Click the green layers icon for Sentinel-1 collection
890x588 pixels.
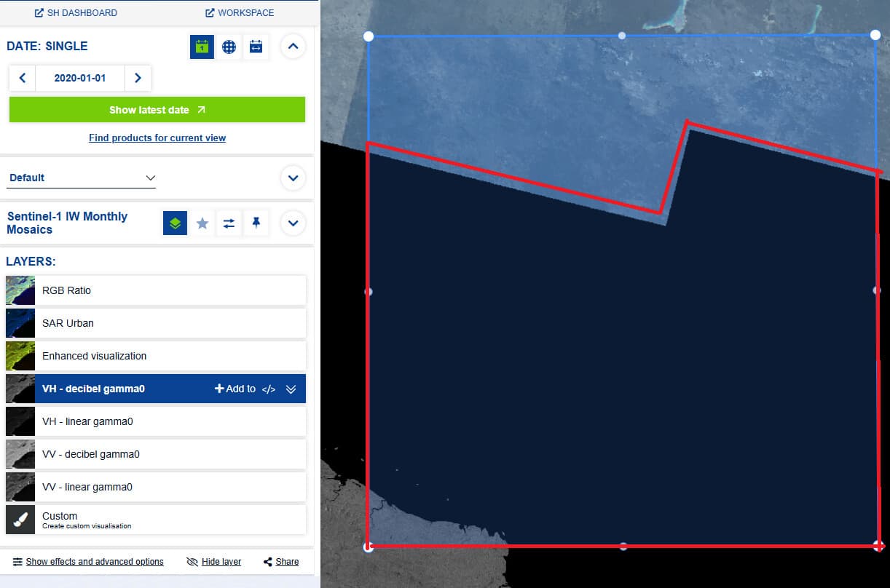[x=175, y=223]
